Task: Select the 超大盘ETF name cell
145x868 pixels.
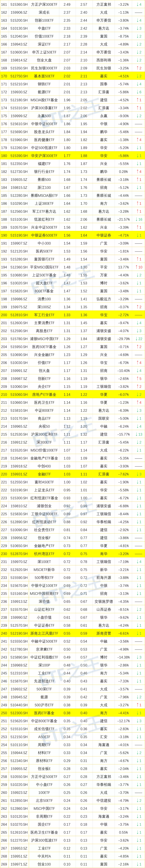Action: (44, 283)
